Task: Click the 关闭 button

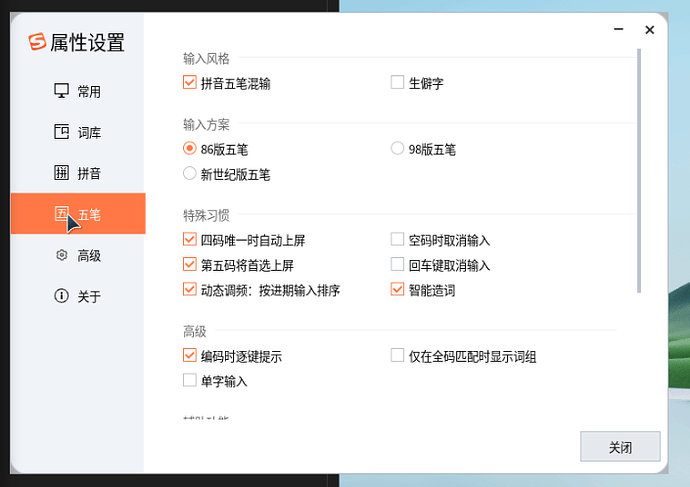Action: click(620, 447)
